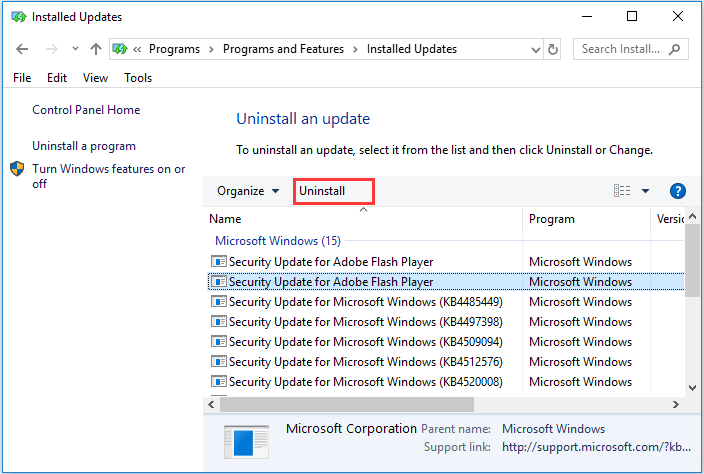Viewport: 704px width, 474px height.
Task: Click the vertical scrollbar thumb
Action: [693, 260]
